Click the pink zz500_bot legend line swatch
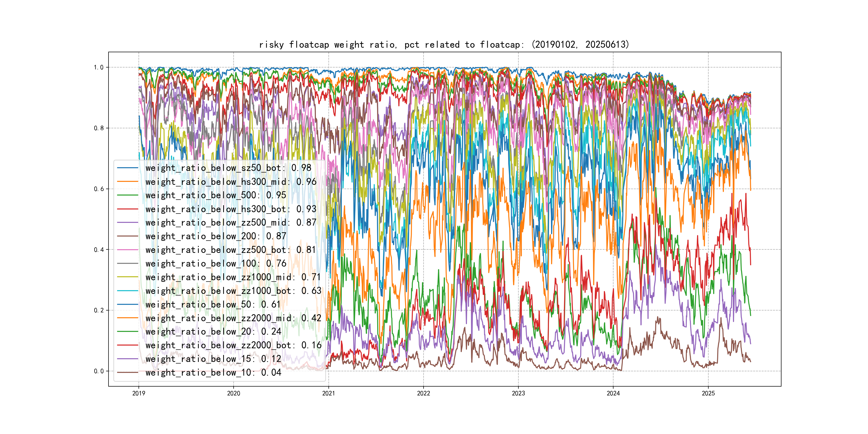Screen dimensions: 868x434 pyautogui.click(x=128, y=250)
